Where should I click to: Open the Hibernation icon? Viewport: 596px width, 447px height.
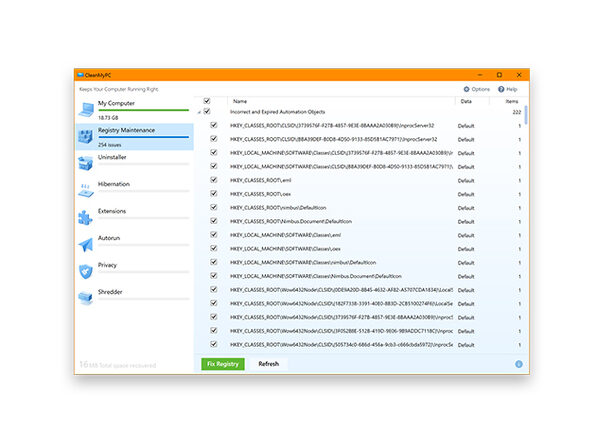[x=86, y=190]
